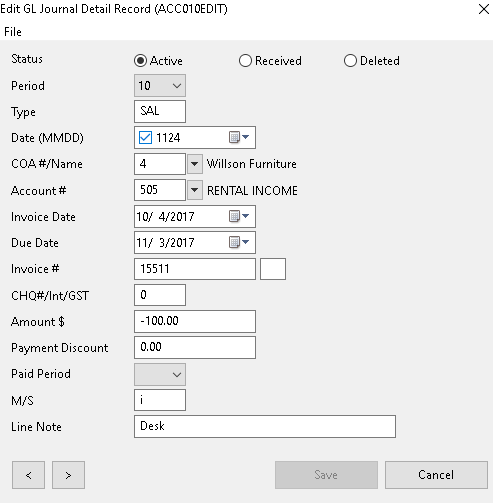493x503 pixels.
Task: Go to previous record with < button
Action: pos(28,475)
